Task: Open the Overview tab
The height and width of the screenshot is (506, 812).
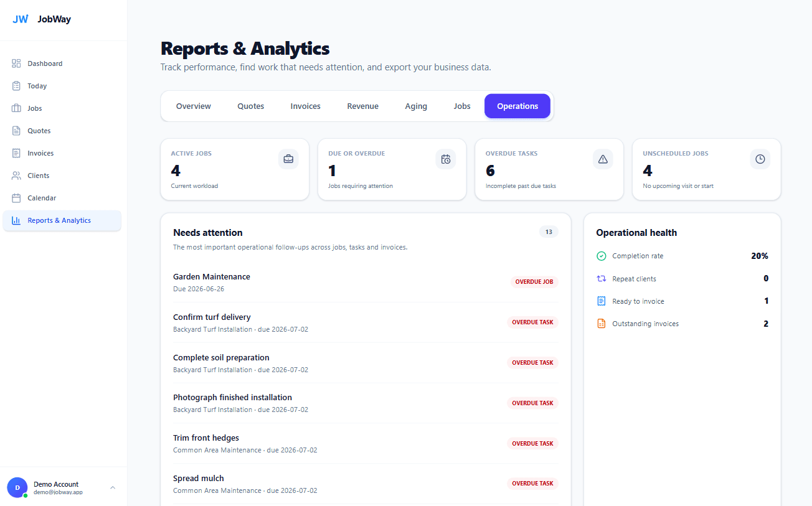Action: [x=194, y=106]
